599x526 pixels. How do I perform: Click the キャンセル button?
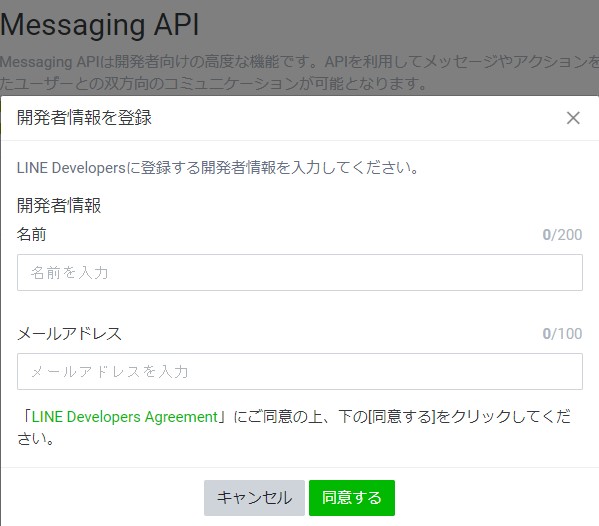point(254,498)
